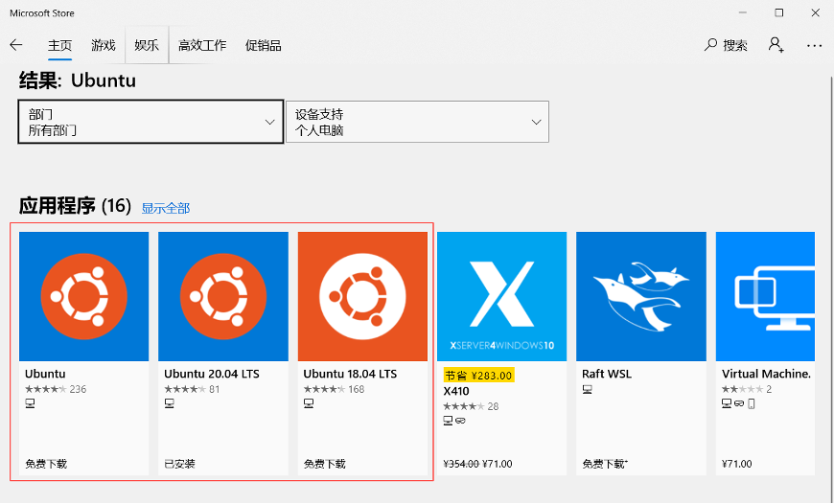Click the Ubuntu 20.04 LTS title
Viewport: 834px width, 504px height.
coord(212,374)
